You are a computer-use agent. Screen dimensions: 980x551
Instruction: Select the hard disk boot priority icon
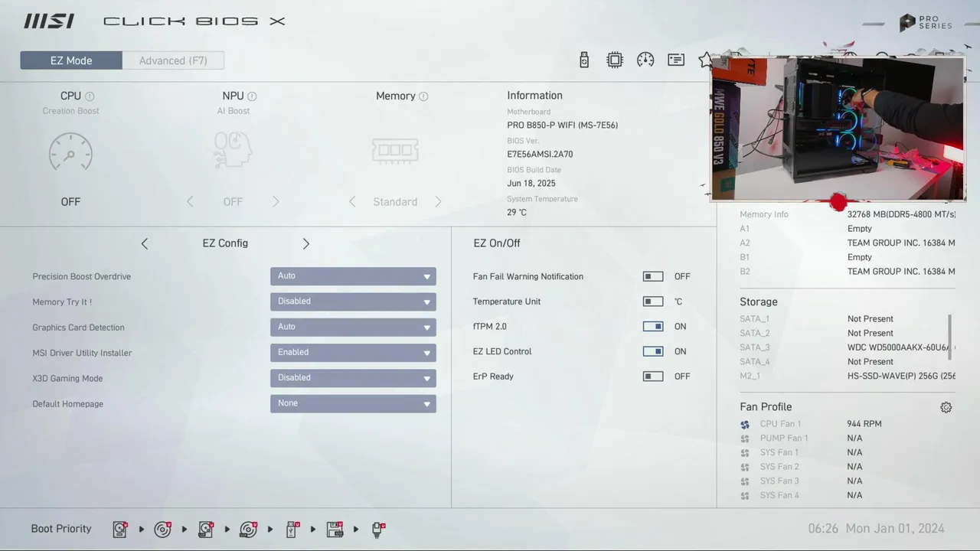pos(120,529)
